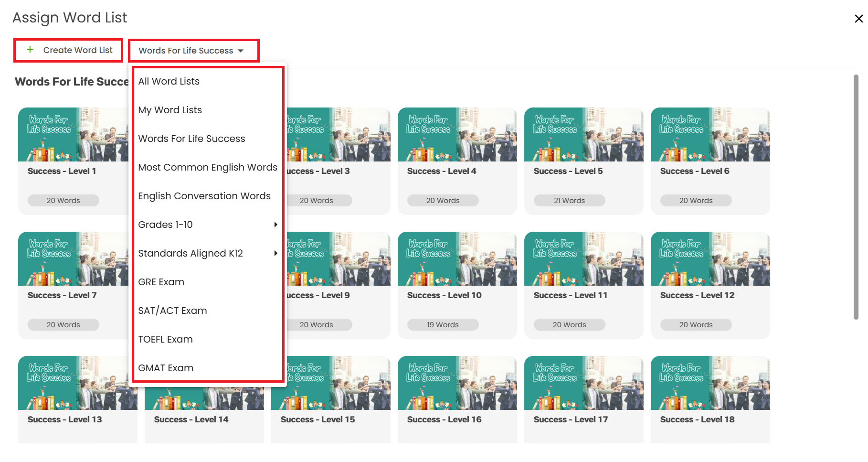
Task: Click the vertical scrollbar on the right
Action: click(856, 196)
